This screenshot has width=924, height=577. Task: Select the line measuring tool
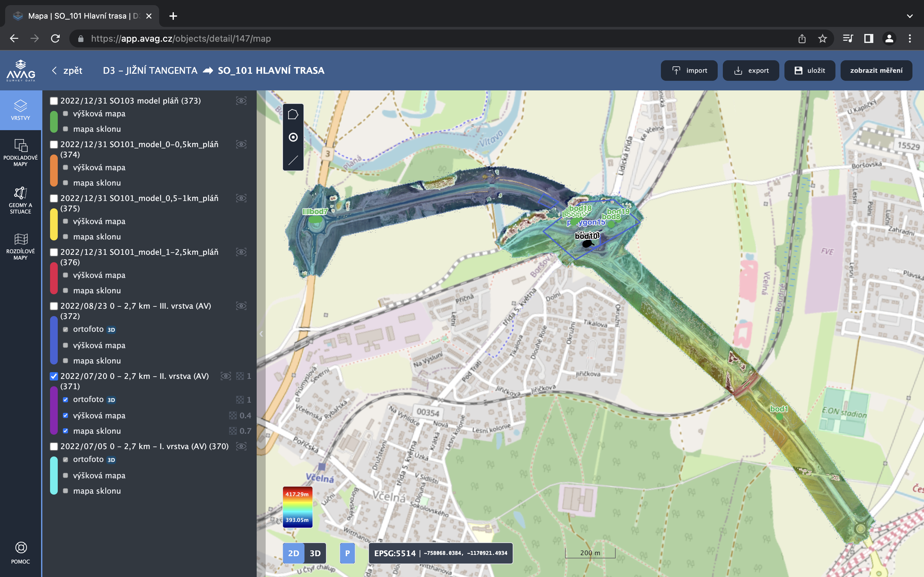(293, 160)
